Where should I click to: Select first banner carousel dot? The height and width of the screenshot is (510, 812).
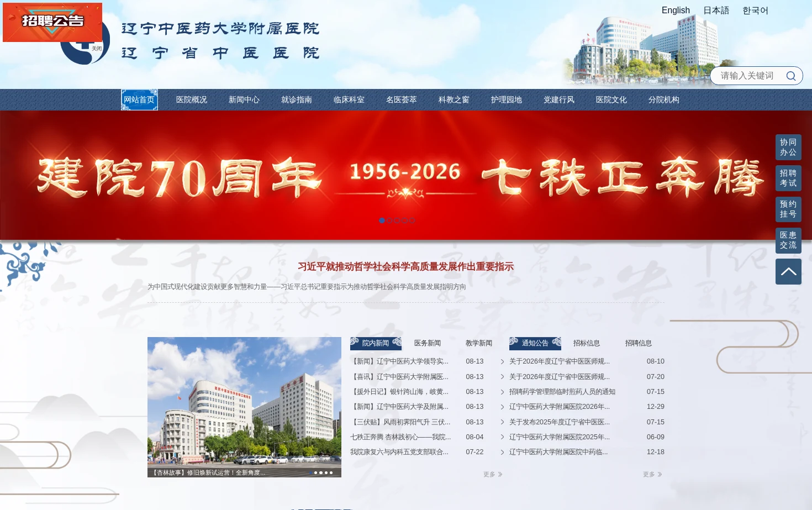pos(382,220)
